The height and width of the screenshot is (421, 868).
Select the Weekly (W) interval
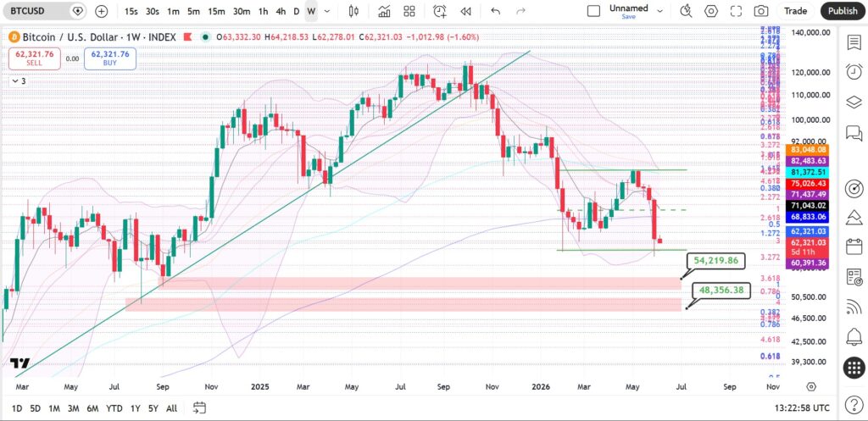tap(311, 11)
